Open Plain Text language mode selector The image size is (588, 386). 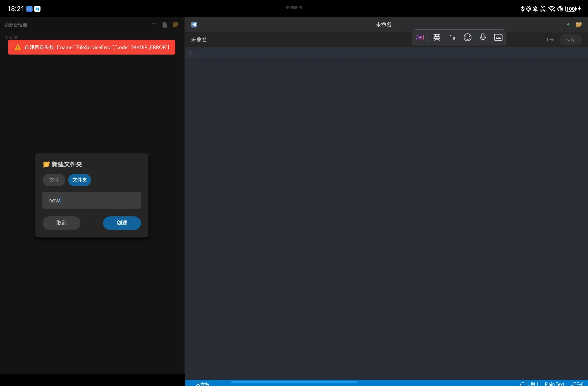click(554, 384)
